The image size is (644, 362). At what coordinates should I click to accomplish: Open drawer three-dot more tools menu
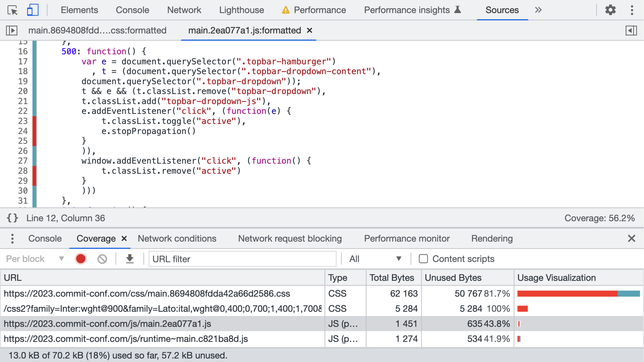pos(12,239)
